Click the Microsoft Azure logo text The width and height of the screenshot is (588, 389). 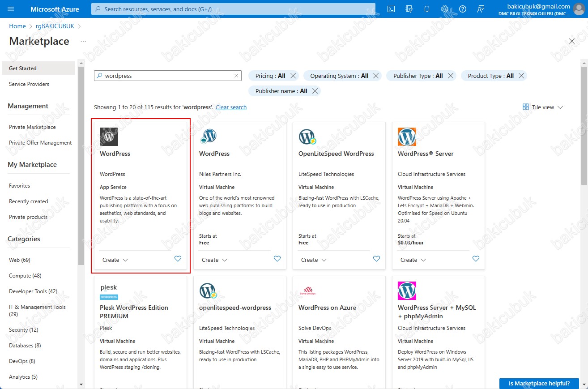[55, 9]
